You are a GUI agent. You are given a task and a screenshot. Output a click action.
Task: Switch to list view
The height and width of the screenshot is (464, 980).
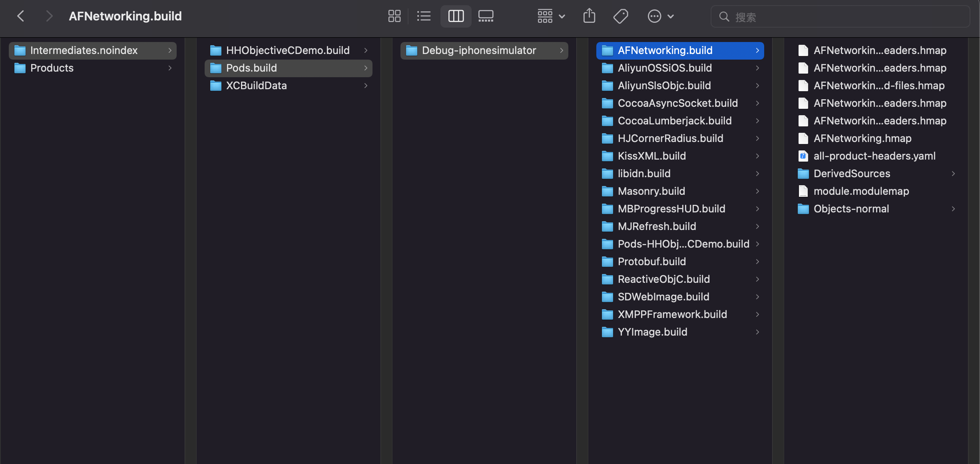(424, 16)
